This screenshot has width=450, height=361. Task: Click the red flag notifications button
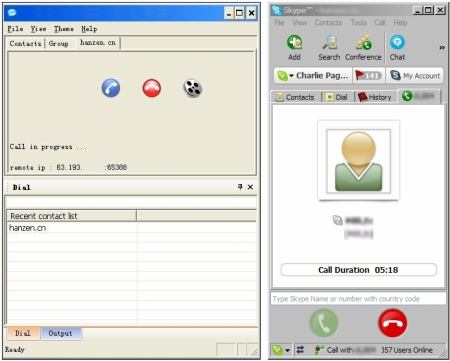point(368,76)
